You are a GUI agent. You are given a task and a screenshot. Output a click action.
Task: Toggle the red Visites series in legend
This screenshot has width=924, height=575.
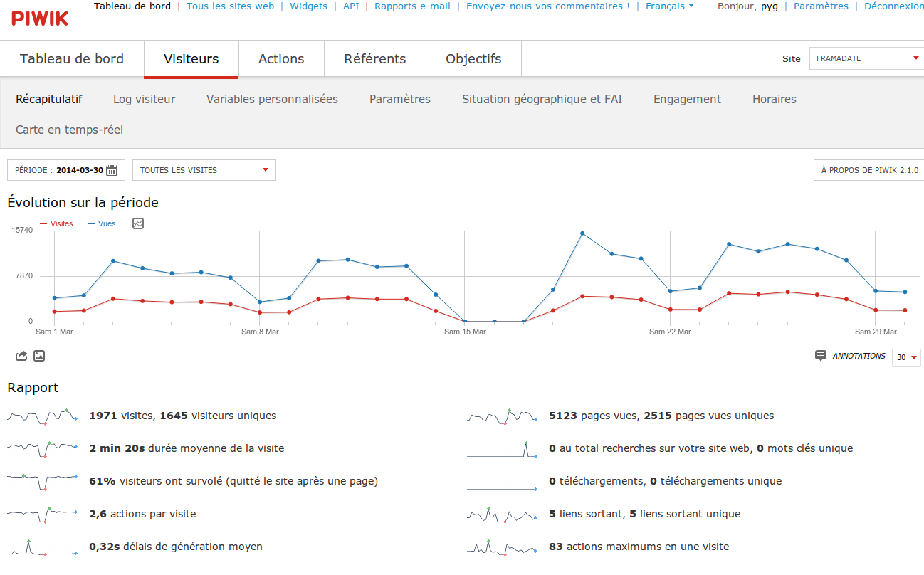coord(57,223)
